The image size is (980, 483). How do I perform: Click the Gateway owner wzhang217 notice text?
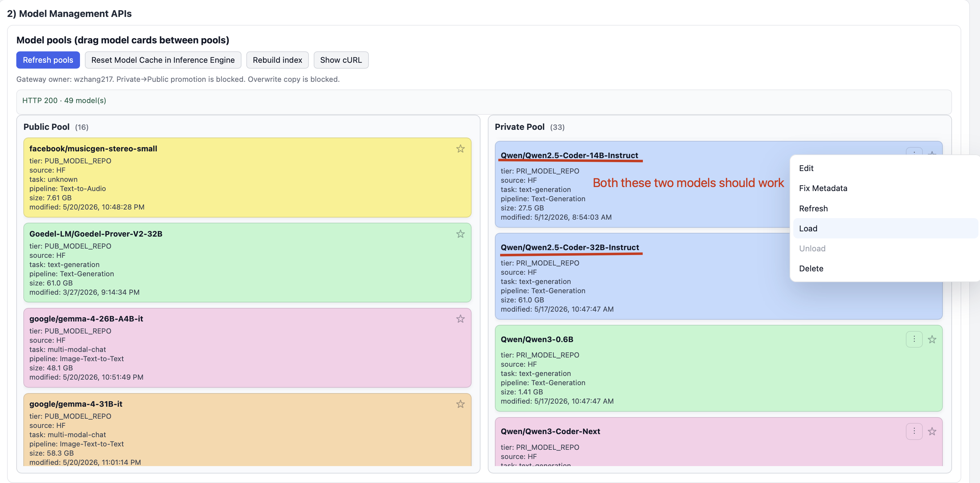click(x=178, y=79)
